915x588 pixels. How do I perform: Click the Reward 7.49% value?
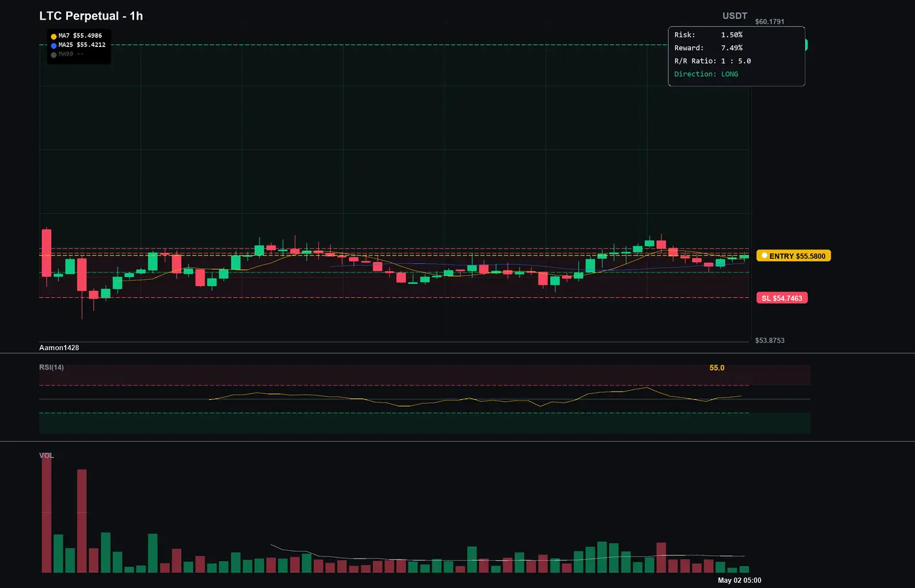(731, 48)
